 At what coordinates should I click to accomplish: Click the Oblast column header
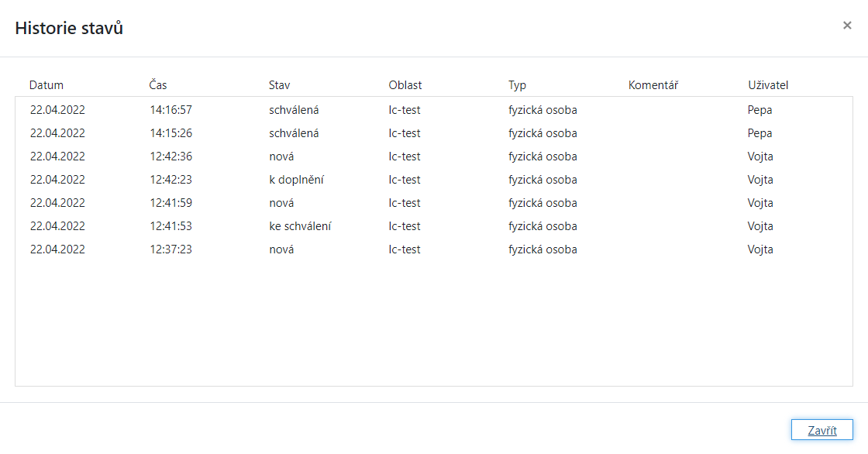pyautogui.click(x=405, y=85)
